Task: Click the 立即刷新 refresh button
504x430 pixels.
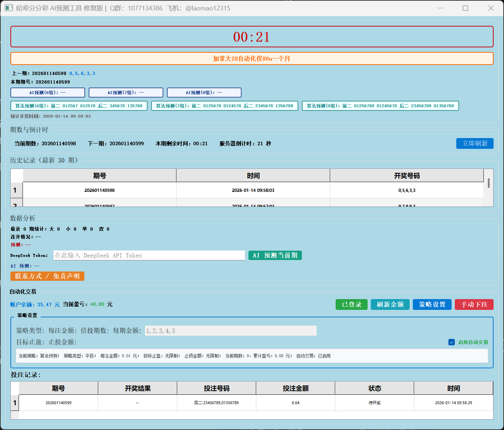Action: click(475, 143)
